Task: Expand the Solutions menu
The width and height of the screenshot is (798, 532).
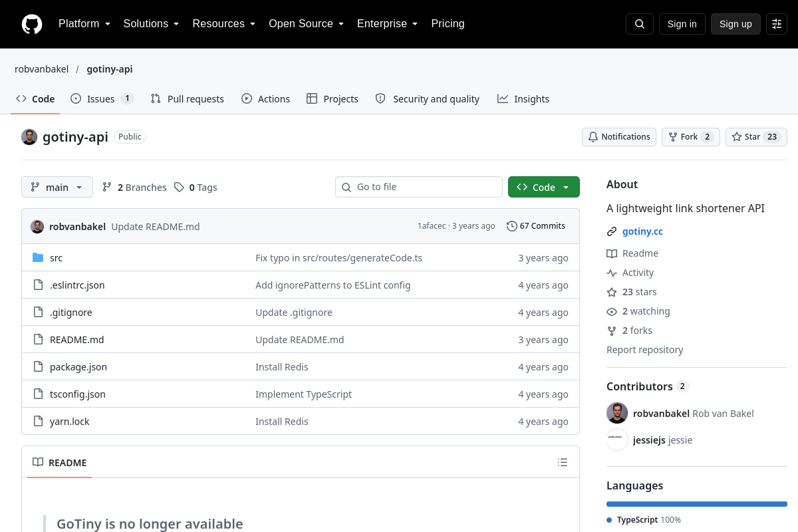Action: click(151, 24)
